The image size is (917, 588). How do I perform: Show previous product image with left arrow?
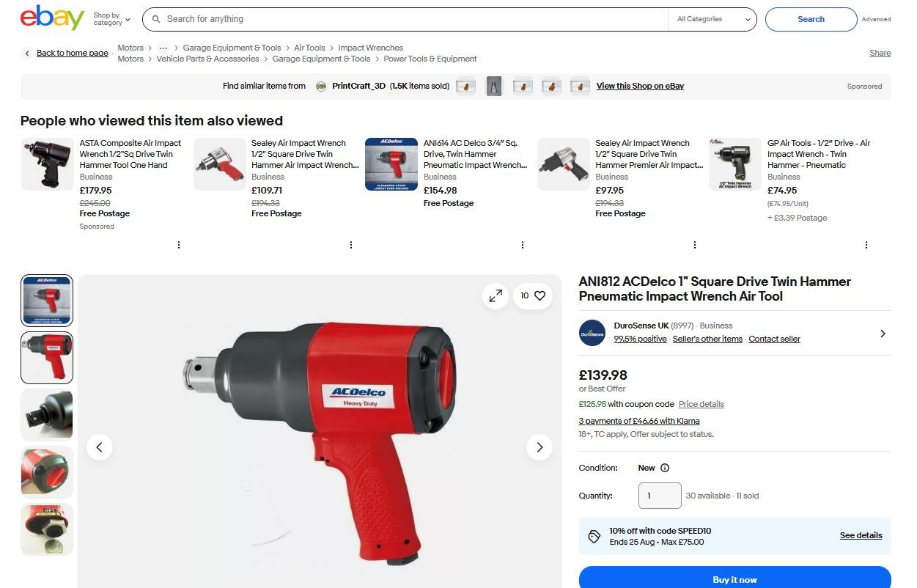tap(100, 446)
